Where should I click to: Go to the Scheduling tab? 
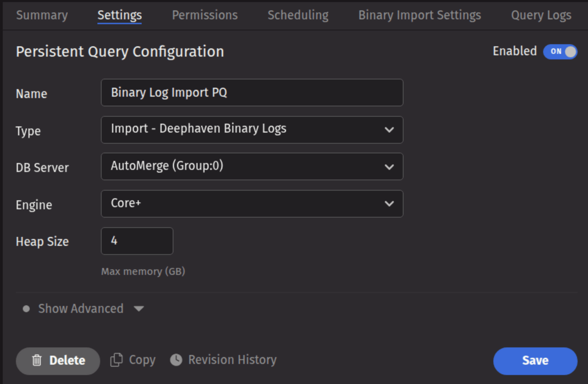(x=298, y=15)
